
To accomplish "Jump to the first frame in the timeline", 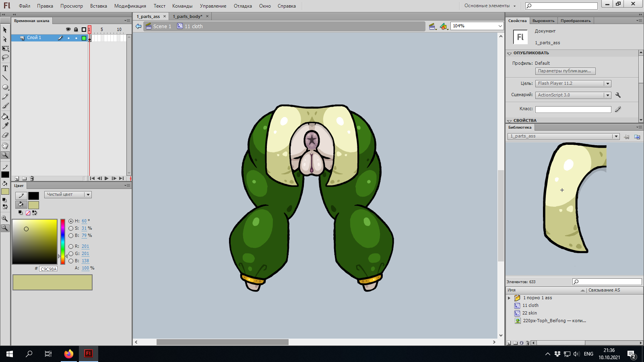I will [92, 178].
